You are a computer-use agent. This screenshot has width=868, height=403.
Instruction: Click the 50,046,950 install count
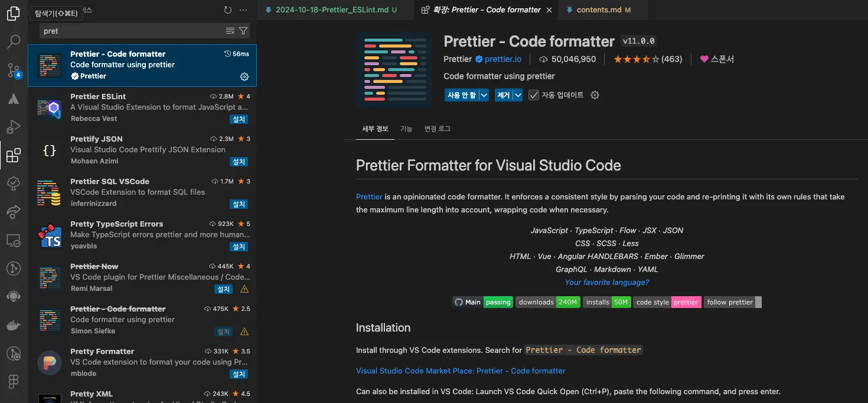tap(567, 59)
